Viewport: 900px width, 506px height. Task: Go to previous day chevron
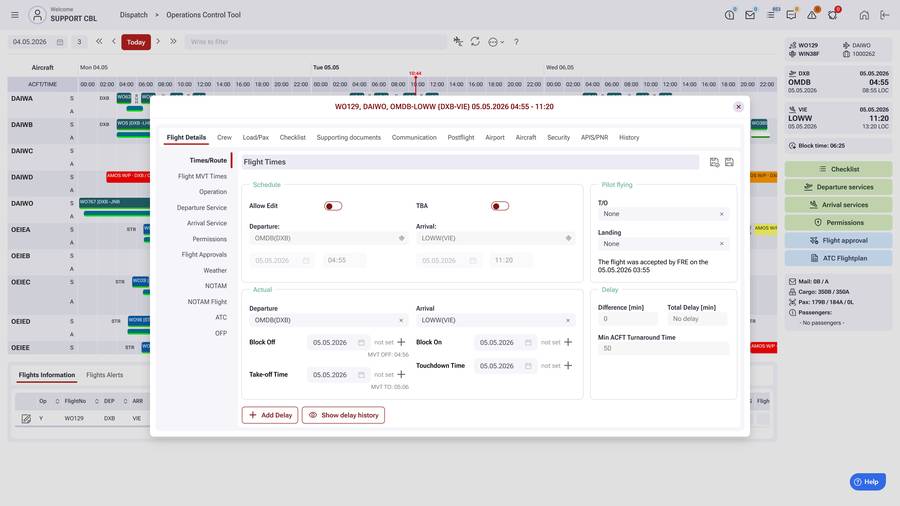click(x=114, y=41)
